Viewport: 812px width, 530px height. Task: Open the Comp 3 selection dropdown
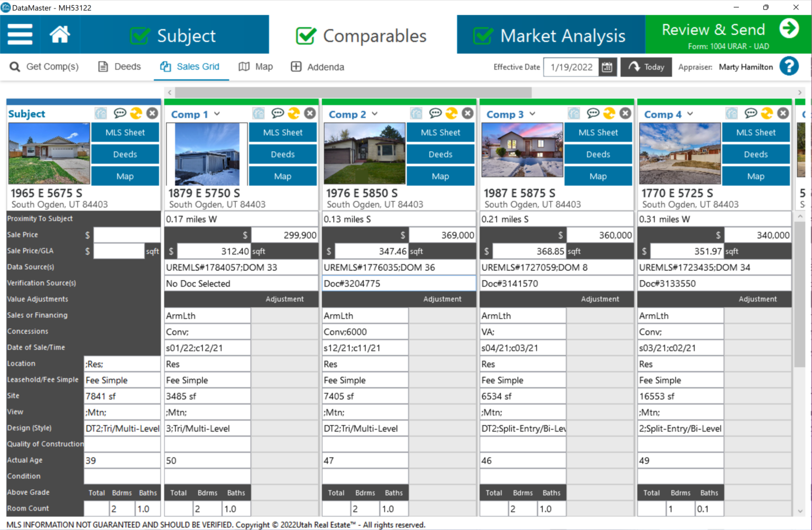[532, 114]
